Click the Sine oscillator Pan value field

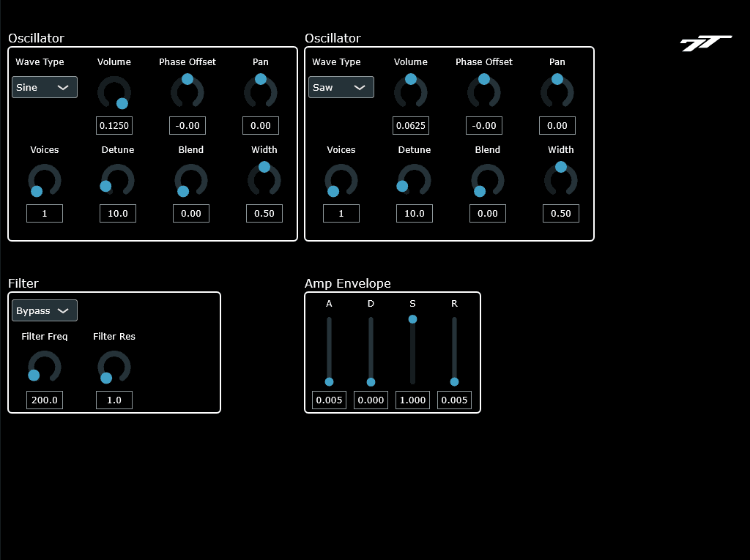tap(261, 126)
